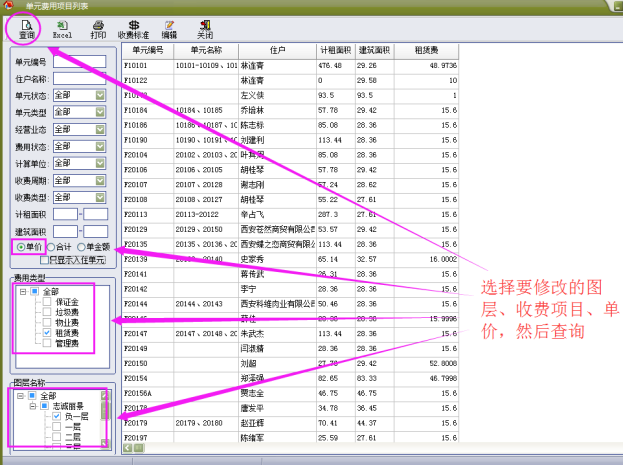Open the 经营业态 dropdown
624x466 pixels.
click(100, 130)
